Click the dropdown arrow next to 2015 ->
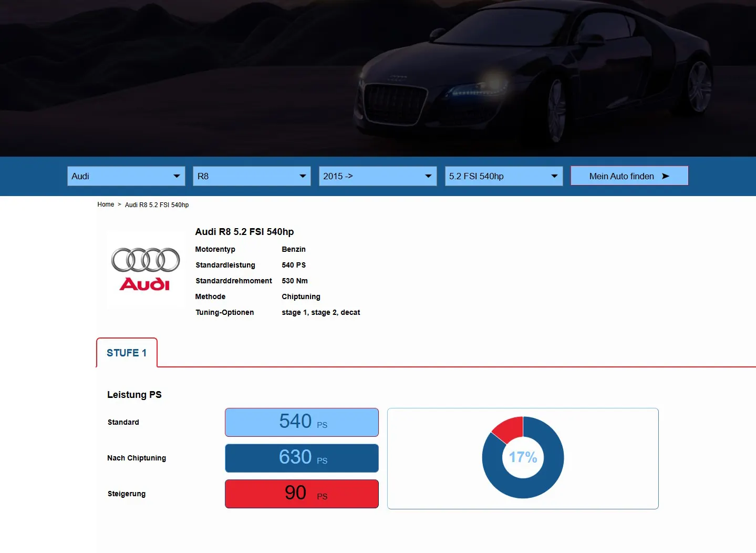 [428, 176]
